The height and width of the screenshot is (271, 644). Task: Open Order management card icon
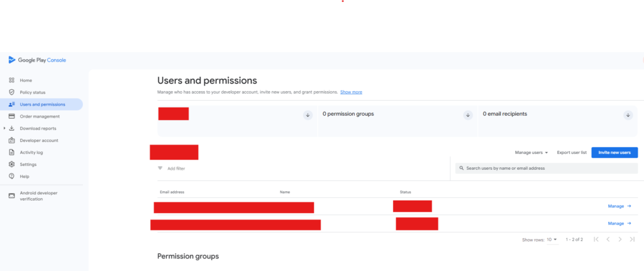[12, 116]
